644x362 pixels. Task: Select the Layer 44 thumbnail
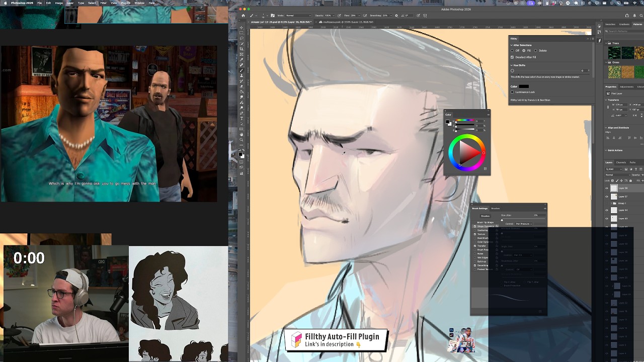[x=614, y=210]
